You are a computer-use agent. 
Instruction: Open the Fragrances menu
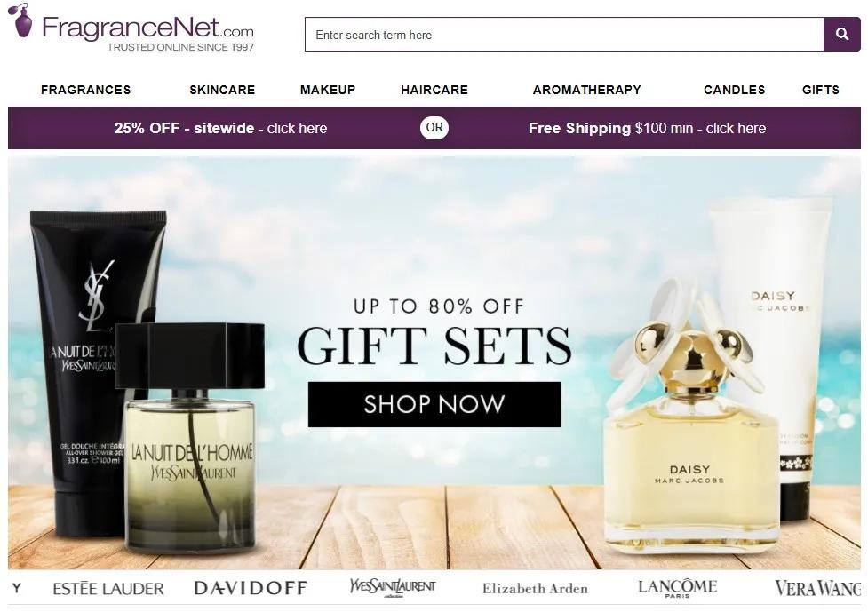86,90
